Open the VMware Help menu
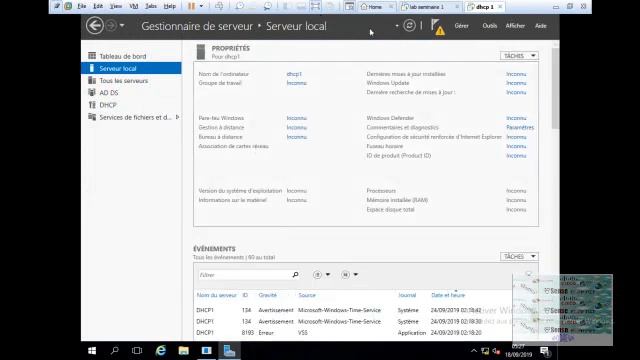Screen dimensions: 640x360 tap(169, 6)
